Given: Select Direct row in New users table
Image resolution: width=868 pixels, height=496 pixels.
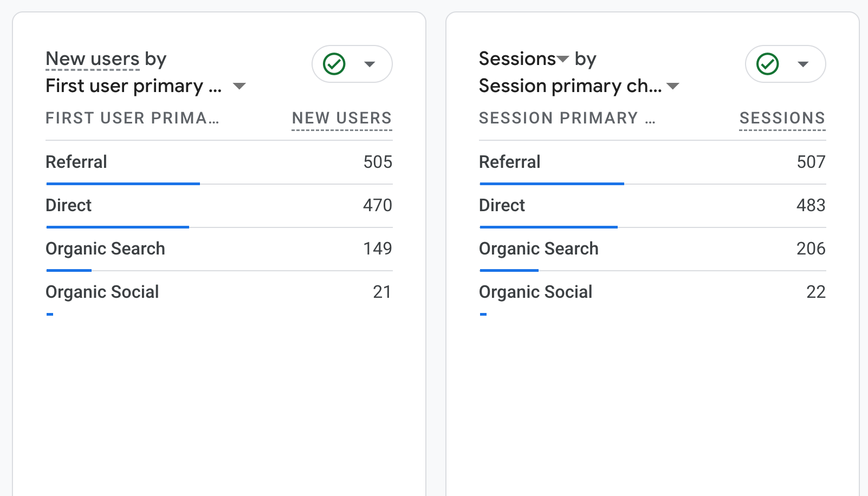Looking at the screenshot, I should [69, 205].
